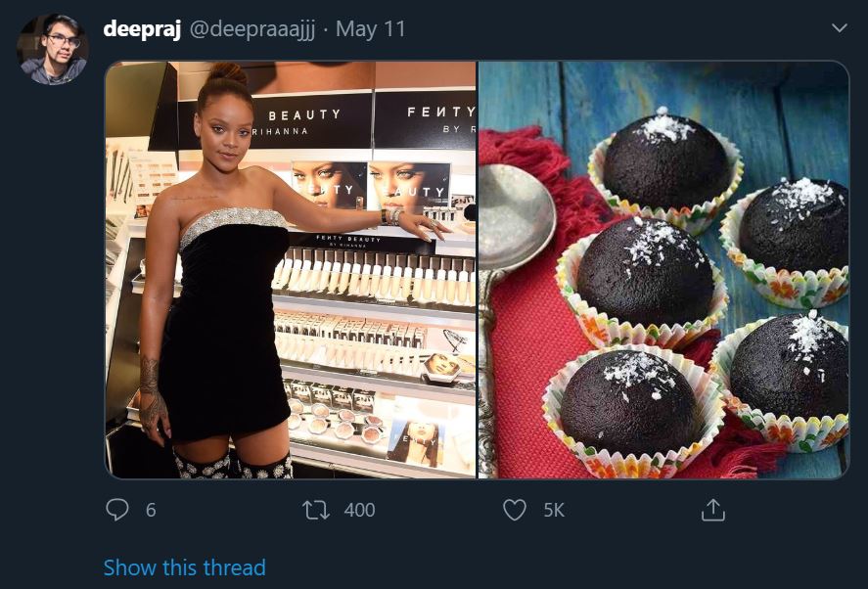The width and height of the screenshot is (868, 589).
Task: Open the @deepraaajjj handle link
Action: [252, 29]
